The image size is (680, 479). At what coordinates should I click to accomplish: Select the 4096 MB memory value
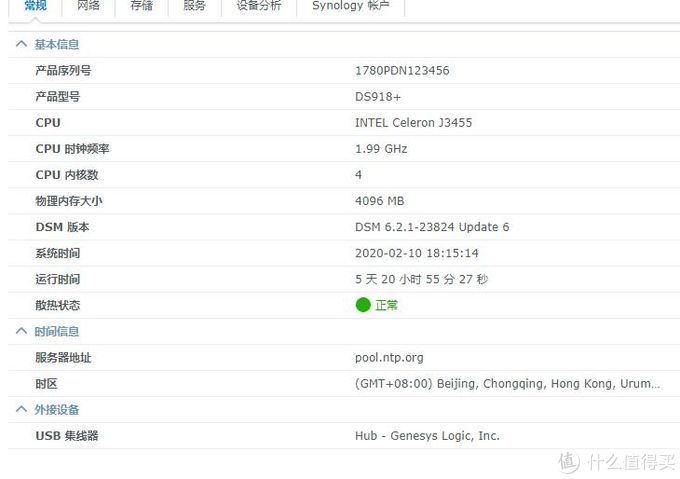(x=379, y=201)
